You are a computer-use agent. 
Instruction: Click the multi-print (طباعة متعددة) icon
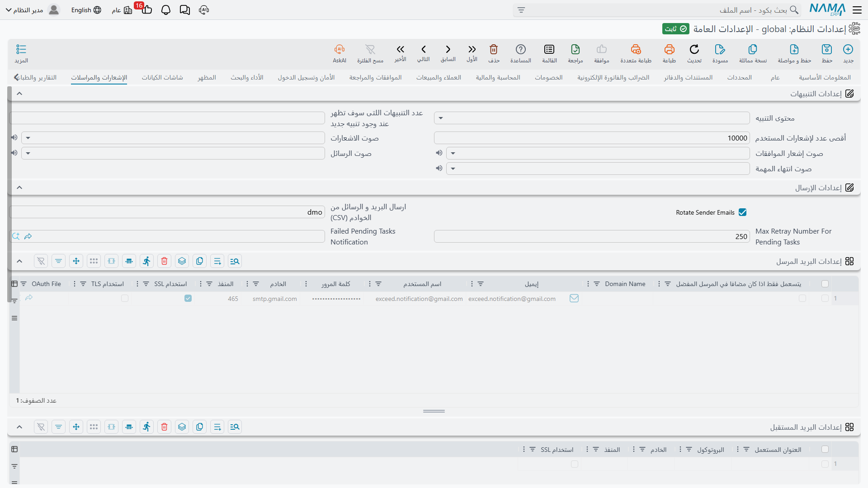[636, 49]
